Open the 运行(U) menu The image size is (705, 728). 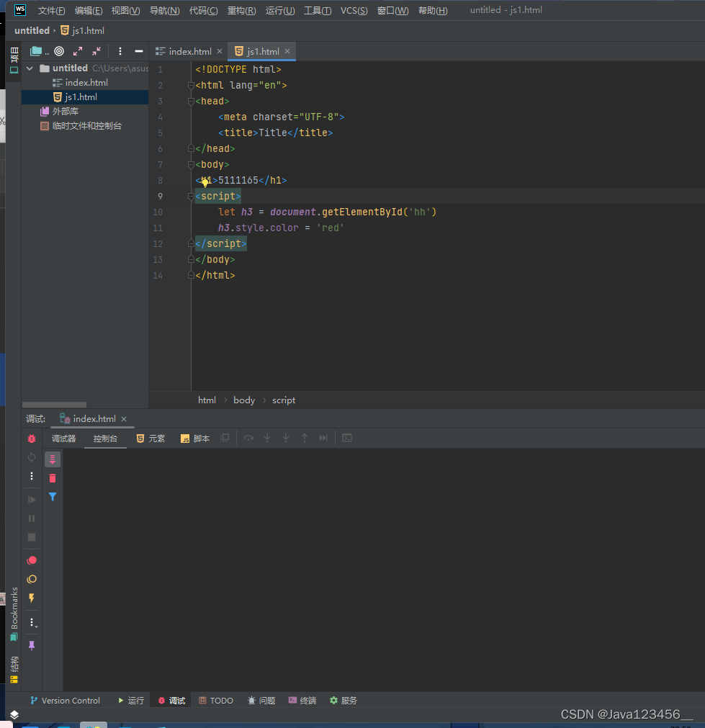[x=280, y=10]
